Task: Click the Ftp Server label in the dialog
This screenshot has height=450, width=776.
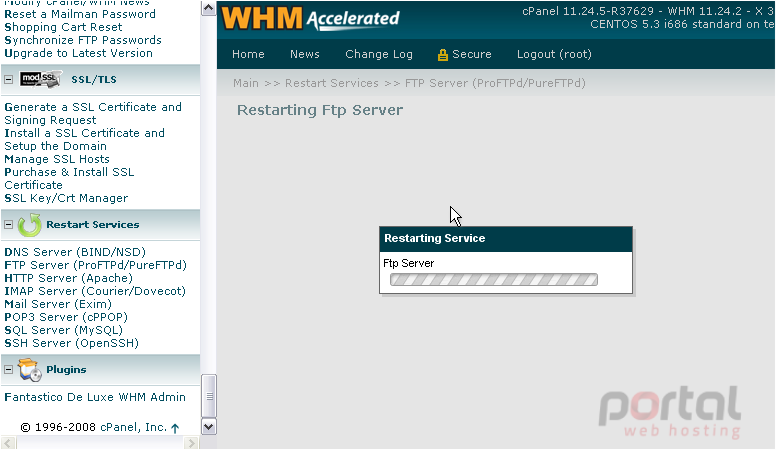Action: pos(408,263)
